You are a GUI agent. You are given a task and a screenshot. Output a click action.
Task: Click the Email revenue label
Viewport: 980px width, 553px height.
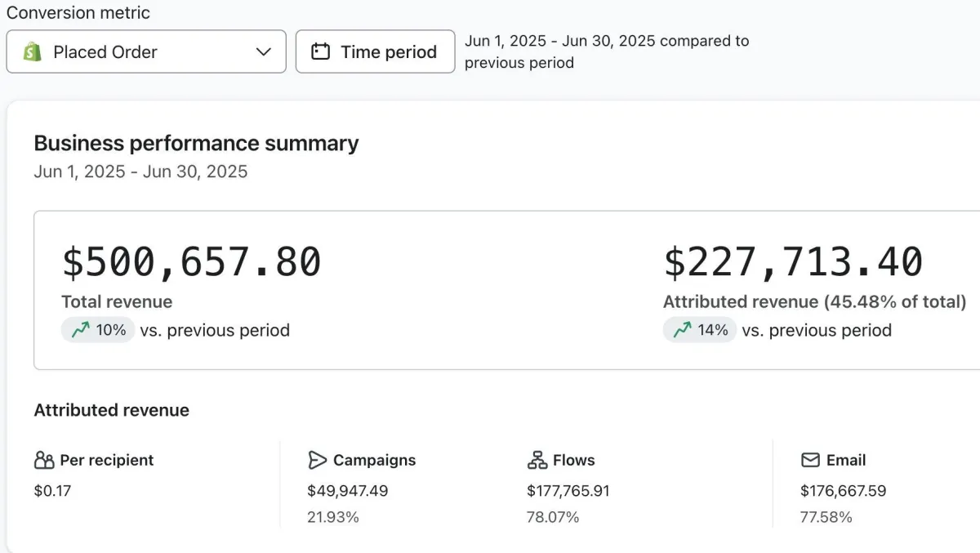[x=845, y=461]
